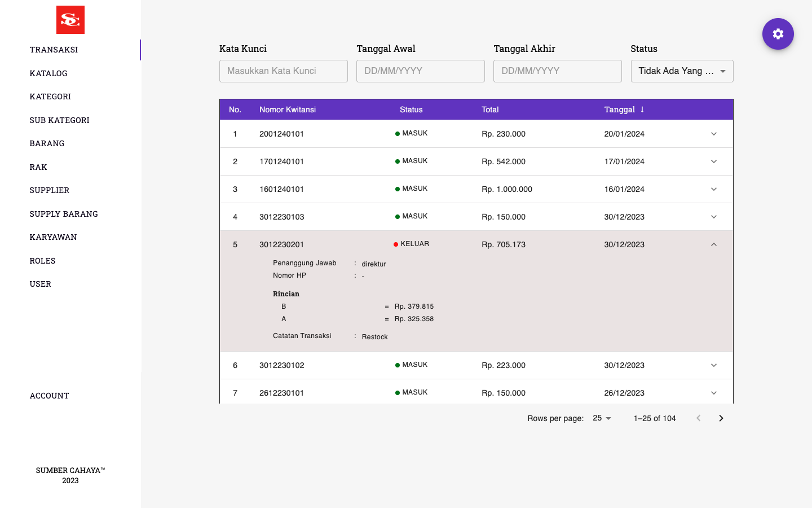The height and width of the screenshot is (508, 812).
Task: Go to next page of transactions
Action: 721,418
